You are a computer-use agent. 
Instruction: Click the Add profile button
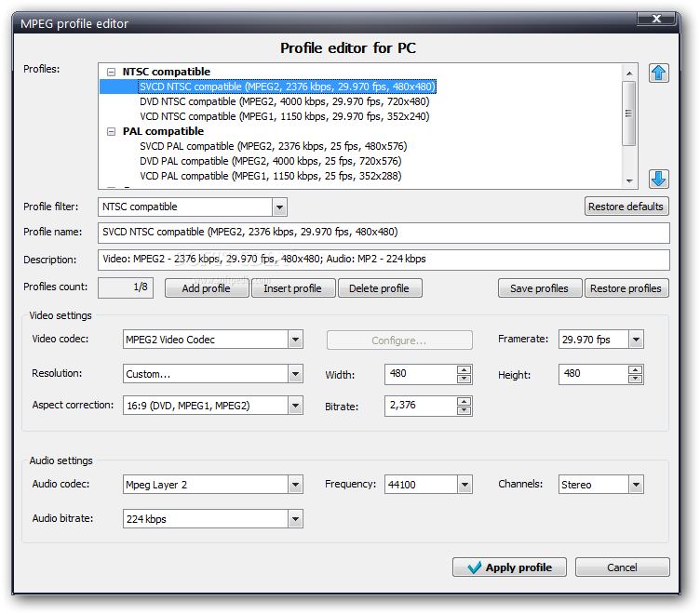click(x=207, y=288)
